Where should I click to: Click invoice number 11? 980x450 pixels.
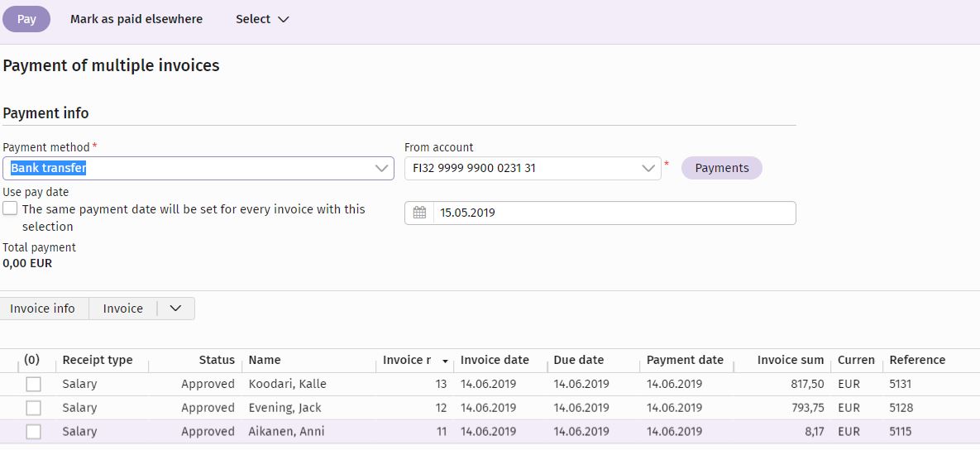[442, 431]
